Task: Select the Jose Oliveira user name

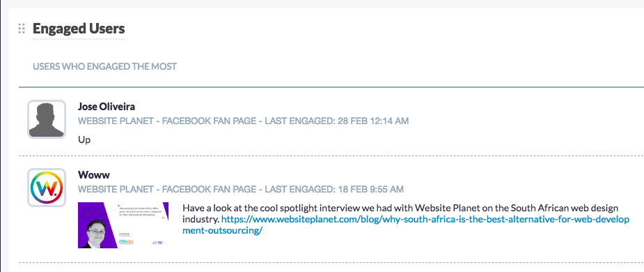Action: [107, 107]
